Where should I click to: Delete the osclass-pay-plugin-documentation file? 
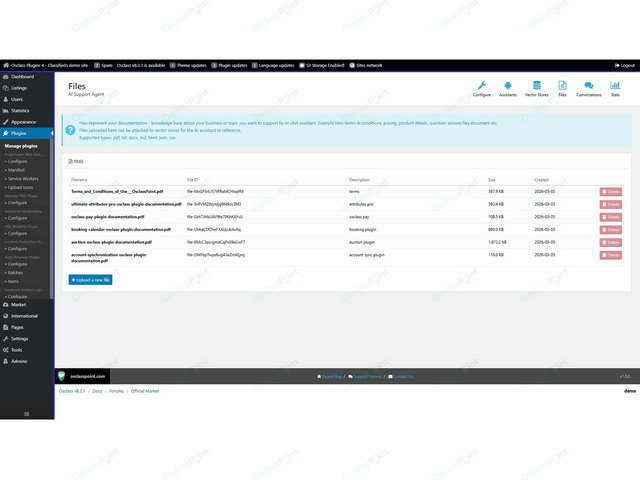coord(611,217)
